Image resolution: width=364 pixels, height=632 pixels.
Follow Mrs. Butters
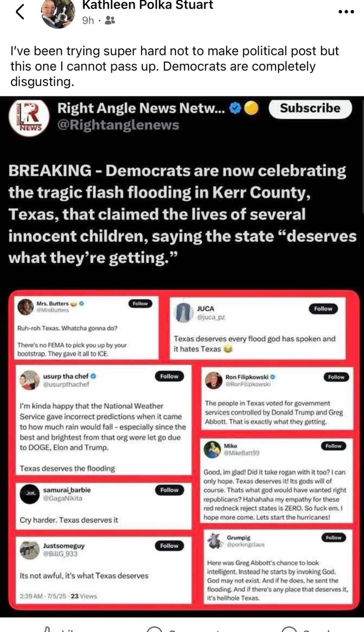[140, 303]
